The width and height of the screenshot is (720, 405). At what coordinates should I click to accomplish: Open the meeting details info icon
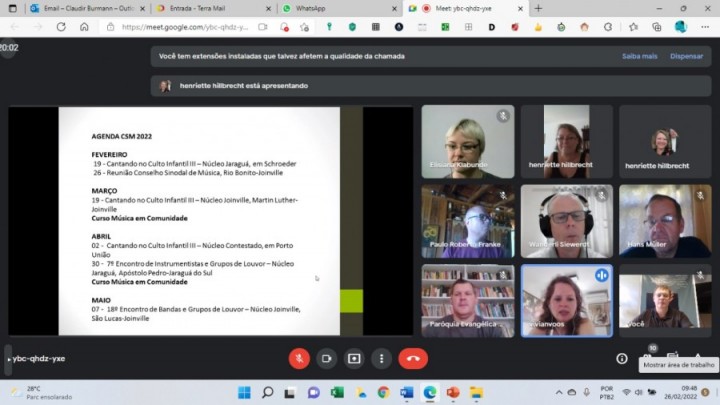click(x=622, y=359)
